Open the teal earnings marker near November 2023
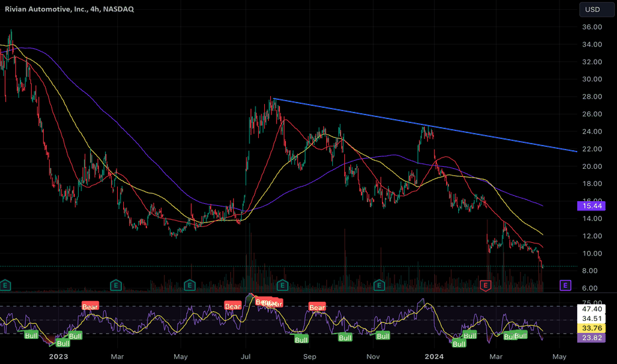The height and width of the screenshot is (364, 617). click(x=379, y=285)
